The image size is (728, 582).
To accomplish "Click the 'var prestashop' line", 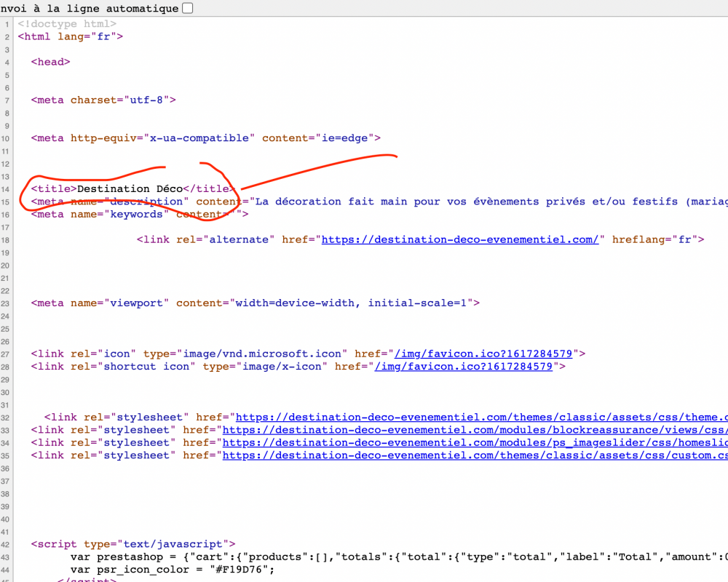I will pos(399,557).
